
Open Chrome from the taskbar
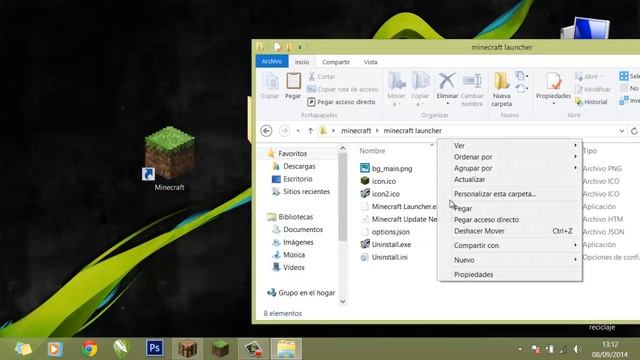[x=89, y=349]
